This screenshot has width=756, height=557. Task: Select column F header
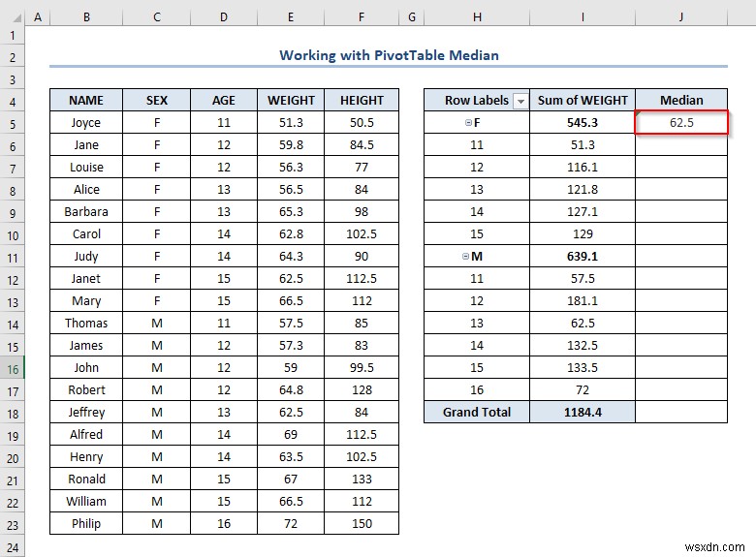[362, 17]
